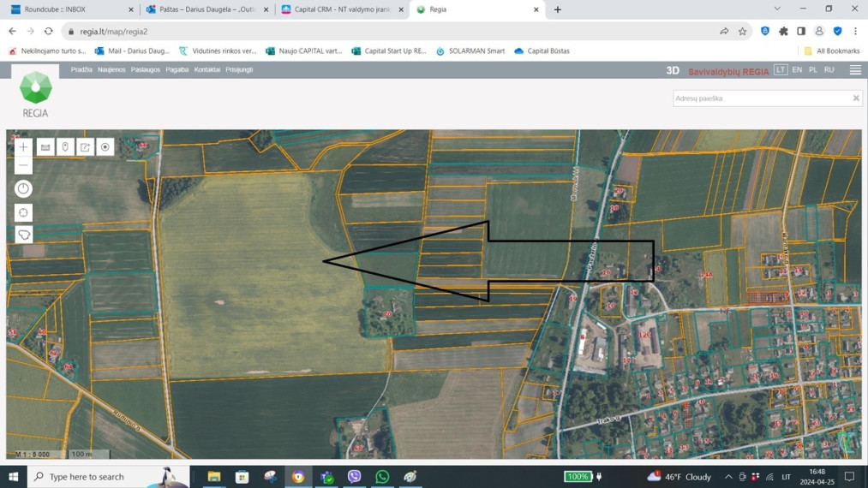Click the crosshair locate-me button

coord(23,213)
